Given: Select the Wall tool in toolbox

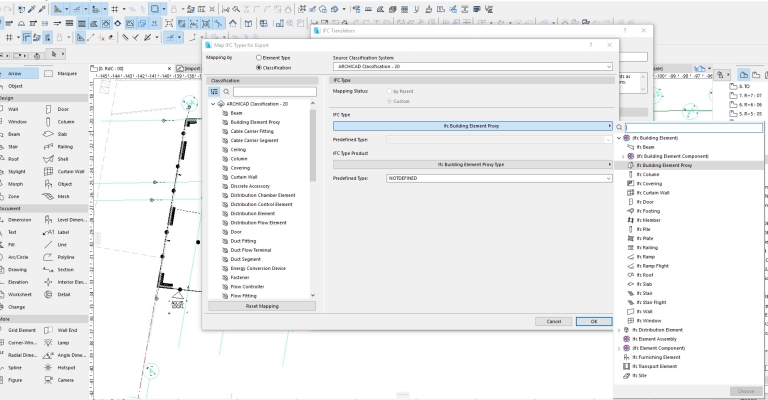Looking at the screenshot, I should tap(13, 109).
